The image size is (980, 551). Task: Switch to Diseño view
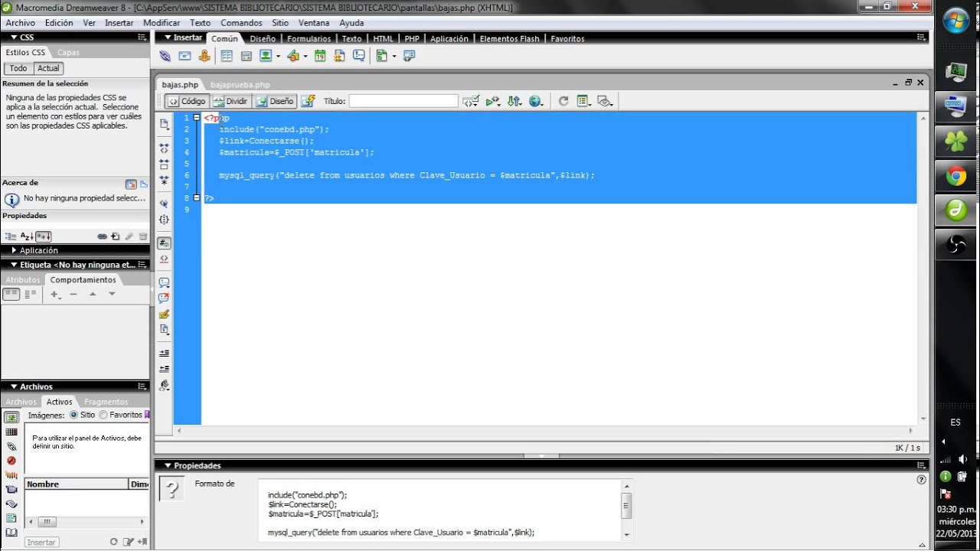[x=274, y=101]
